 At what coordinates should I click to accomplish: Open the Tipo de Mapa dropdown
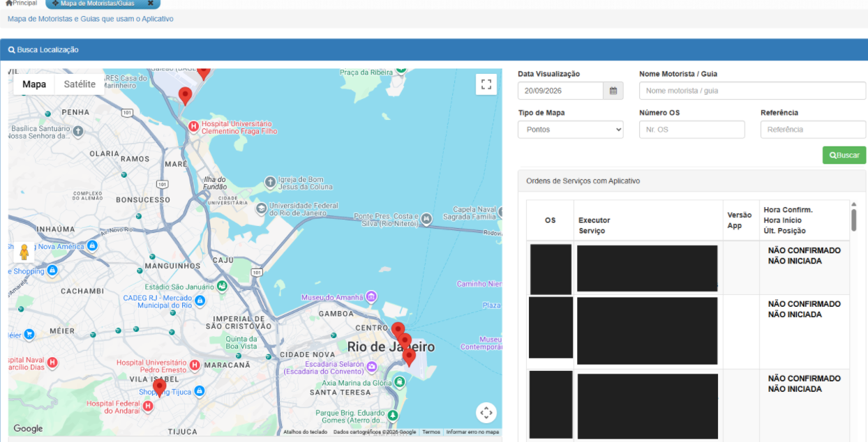pos(571,130)
